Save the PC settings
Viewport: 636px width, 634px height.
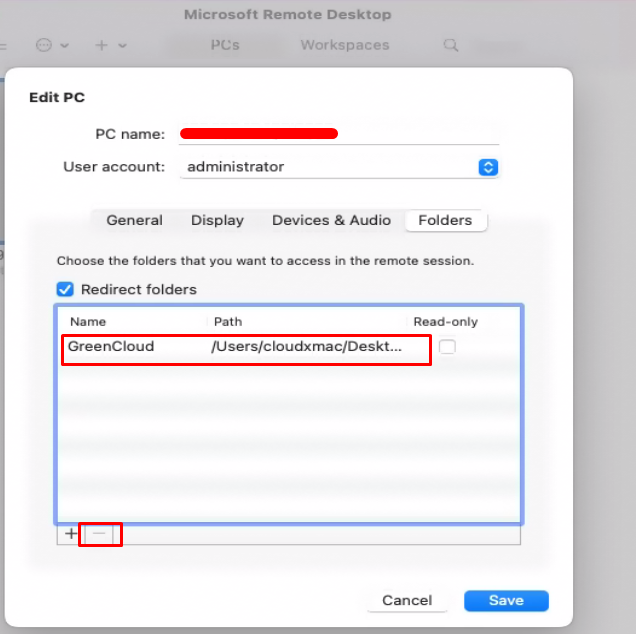[x=506, y=600]
